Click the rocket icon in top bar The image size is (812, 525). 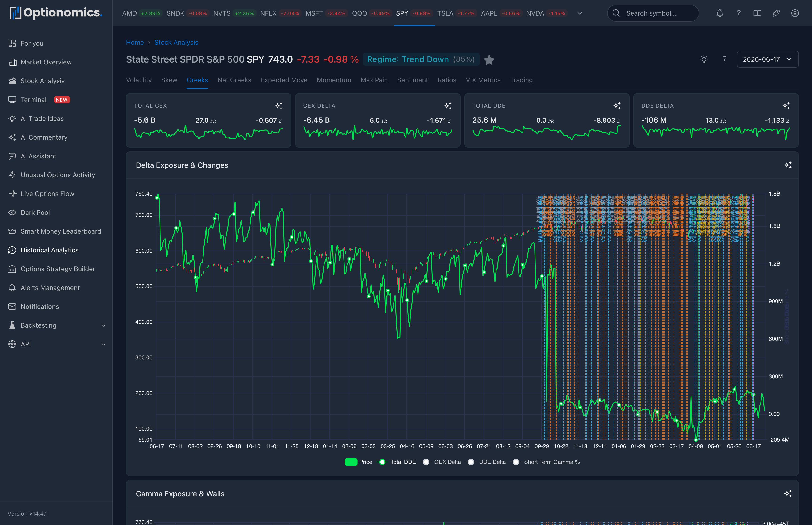776,13
